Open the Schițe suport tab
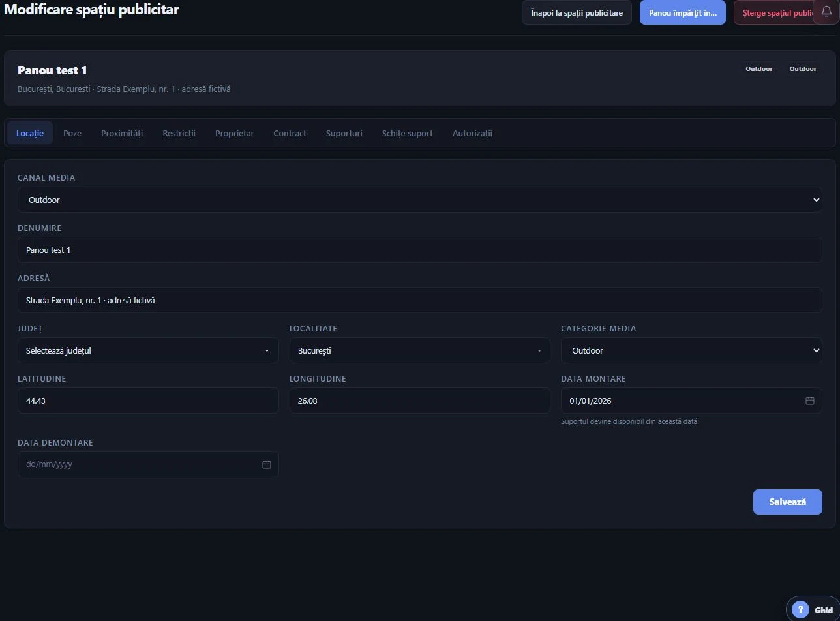Screen dimensions: 840x621 (408, 133)
